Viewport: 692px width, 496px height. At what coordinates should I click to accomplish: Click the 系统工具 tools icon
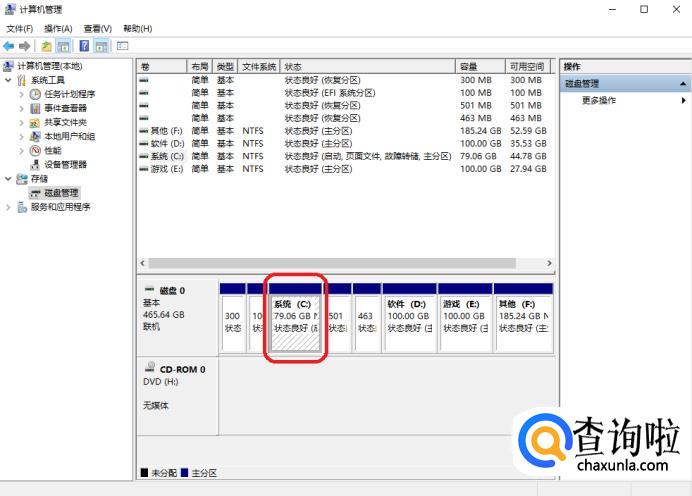(22, 80)
